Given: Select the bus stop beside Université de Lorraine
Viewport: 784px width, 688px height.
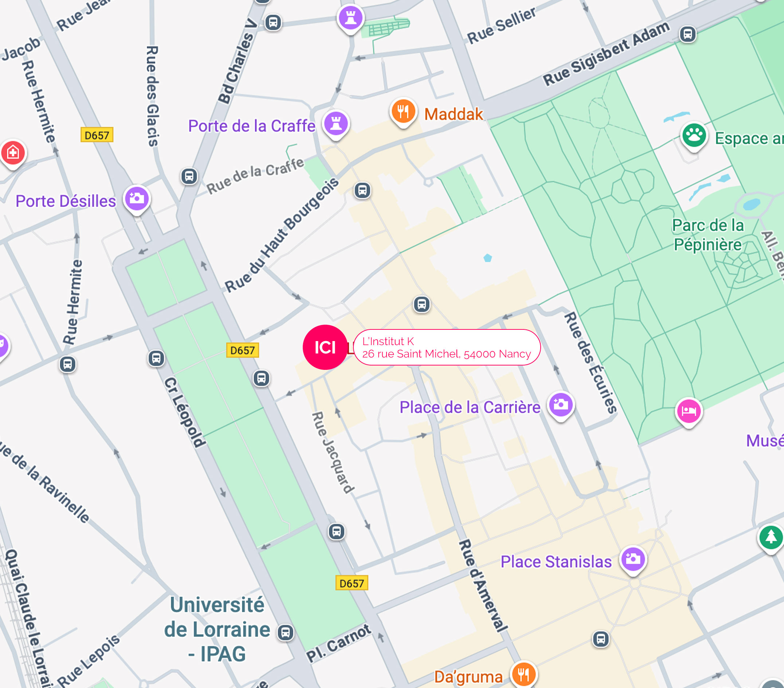Looking at the screenshot, I should click(285, 632).
